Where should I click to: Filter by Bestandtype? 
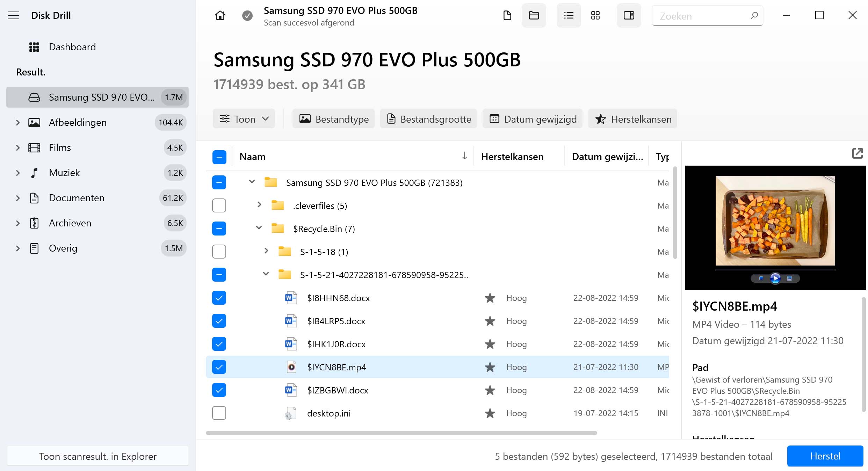333,119
